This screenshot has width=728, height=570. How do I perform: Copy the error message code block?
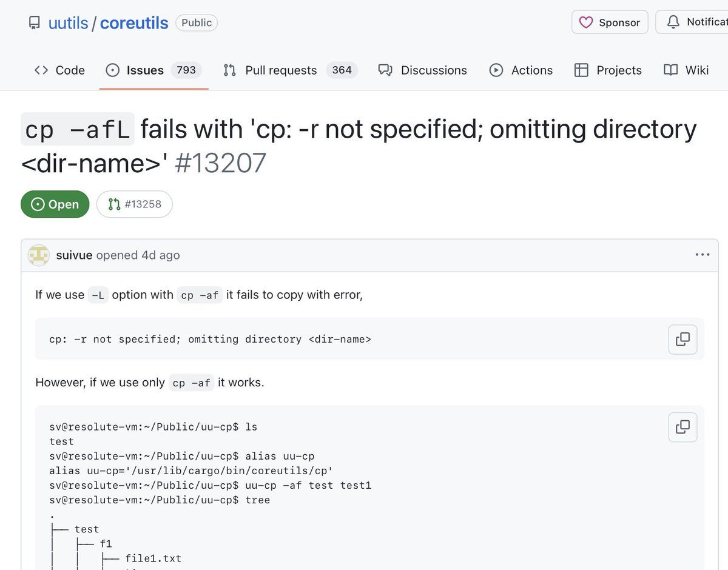[x=682, y=339]
